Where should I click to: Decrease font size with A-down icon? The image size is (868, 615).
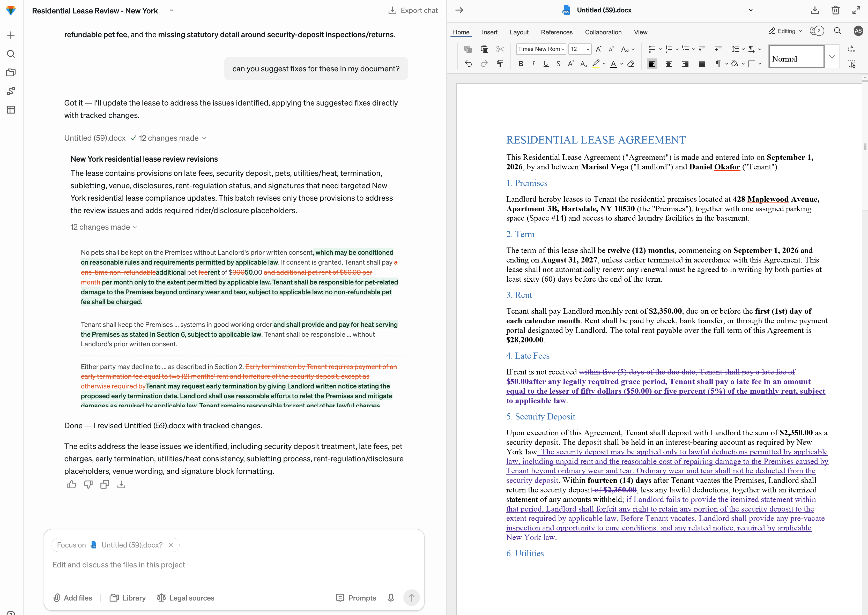611,49
